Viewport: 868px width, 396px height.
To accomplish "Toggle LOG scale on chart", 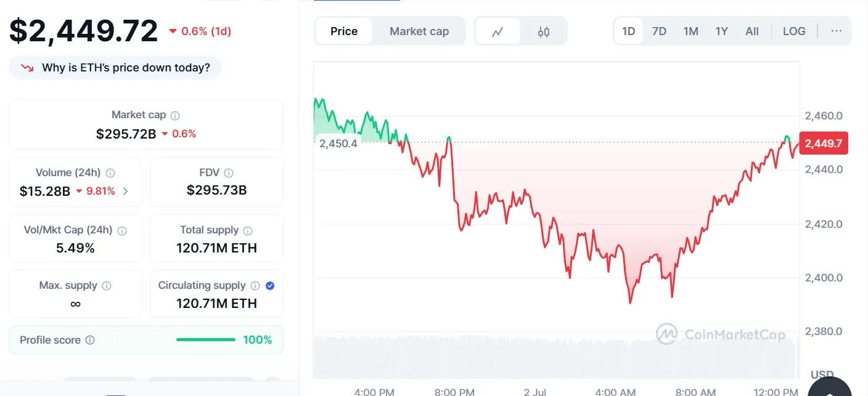I will [794, 31].
